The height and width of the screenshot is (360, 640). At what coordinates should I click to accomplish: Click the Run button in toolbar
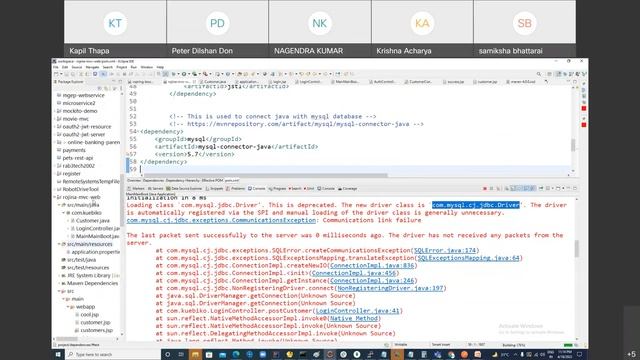184,74
